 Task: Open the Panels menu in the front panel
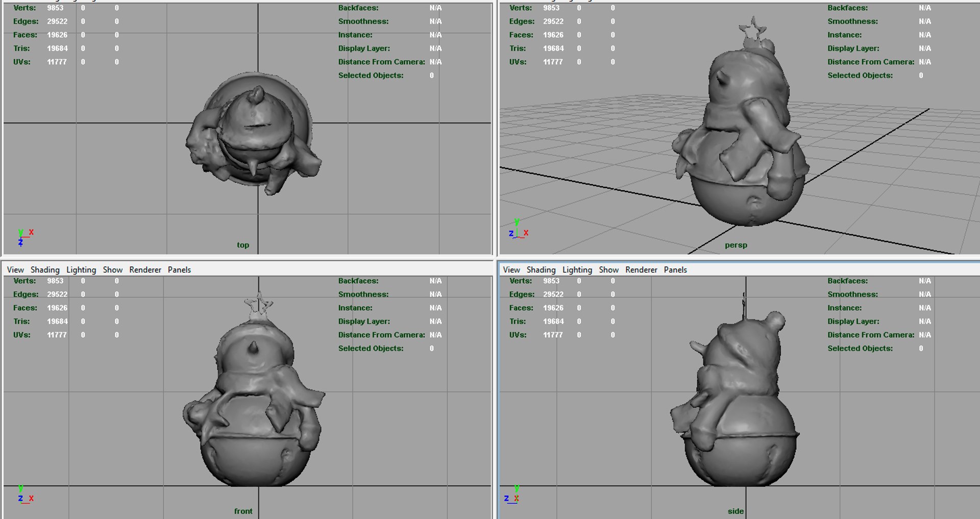click(x=179, y=269)
